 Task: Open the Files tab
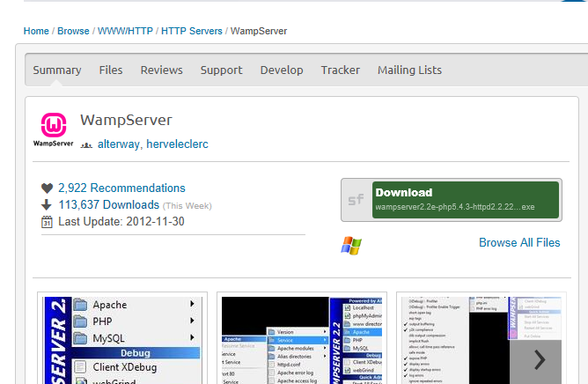click(x=111, y=70)
